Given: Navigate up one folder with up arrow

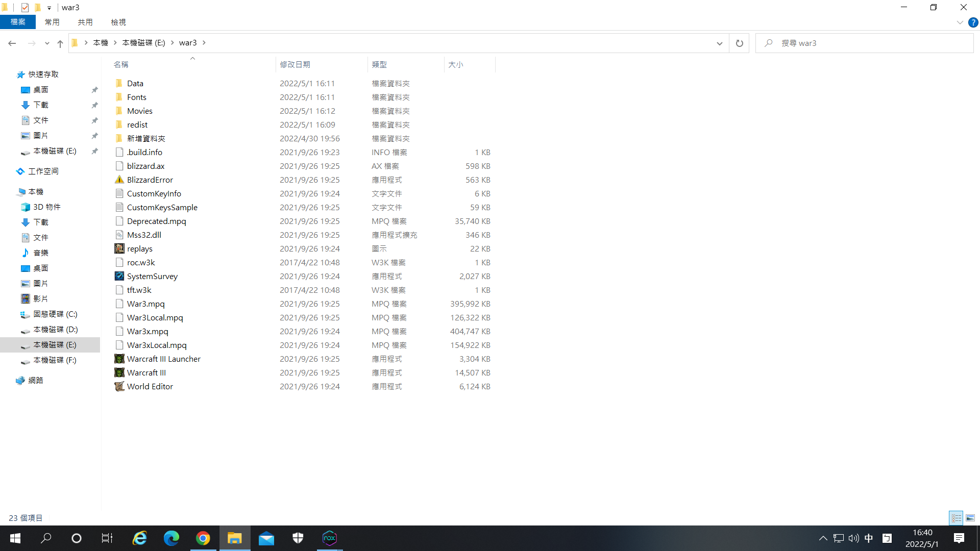Looking at the screenshot, I should pos(60,43).
